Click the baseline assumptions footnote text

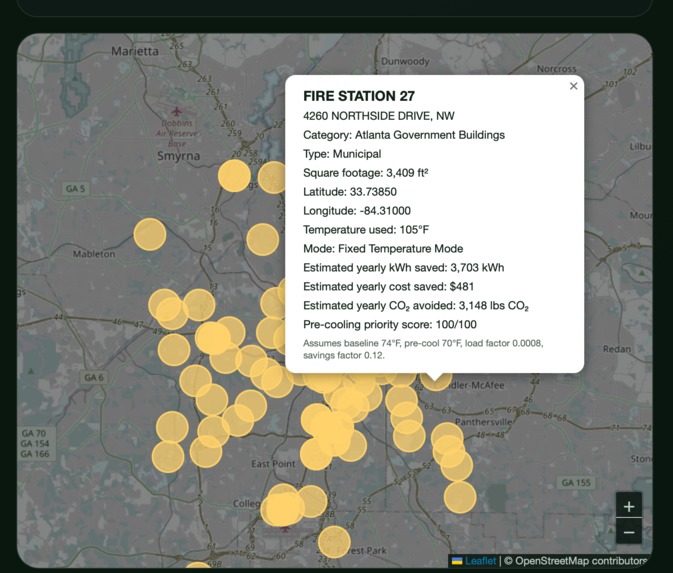coord(423,349)
